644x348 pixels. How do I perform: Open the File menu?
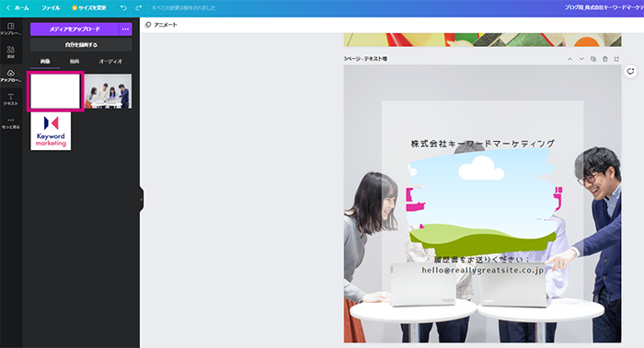pyautogui.click(x=51, y=7)
